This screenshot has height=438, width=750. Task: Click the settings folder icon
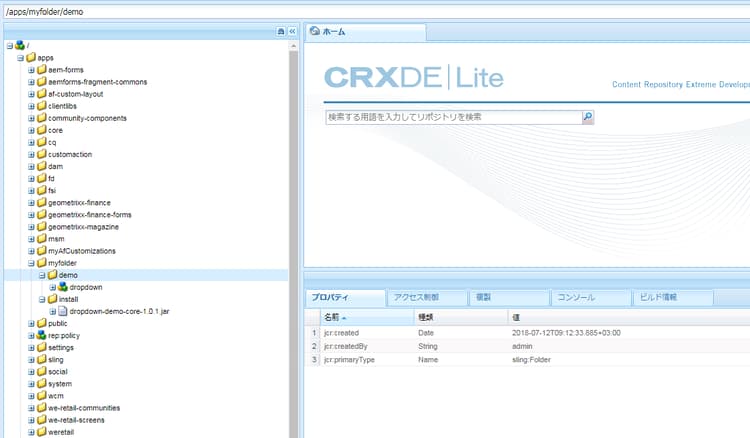point(42,348)
